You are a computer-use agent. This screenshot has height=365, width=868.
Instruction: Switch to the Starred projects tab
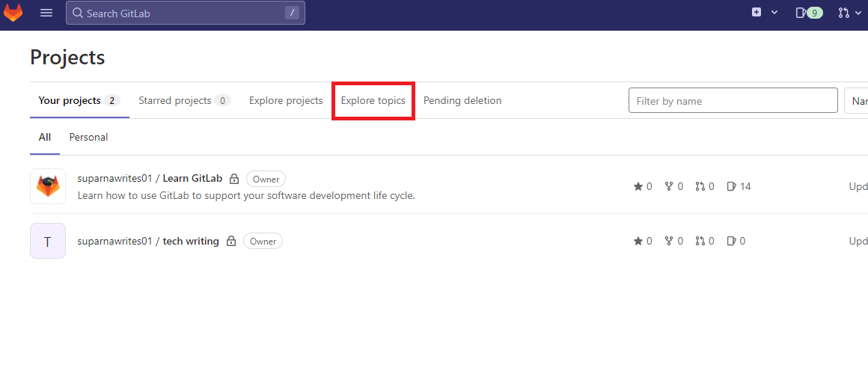(184, 101)
